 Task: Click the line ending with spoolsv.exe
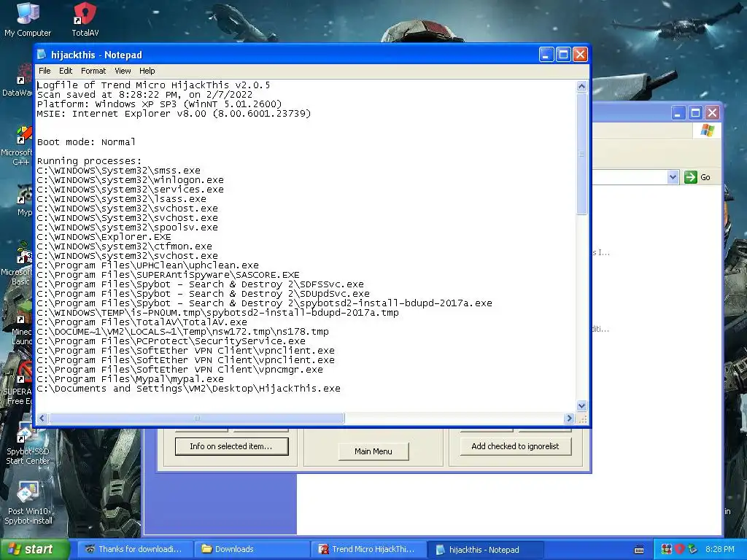(127, 227)
